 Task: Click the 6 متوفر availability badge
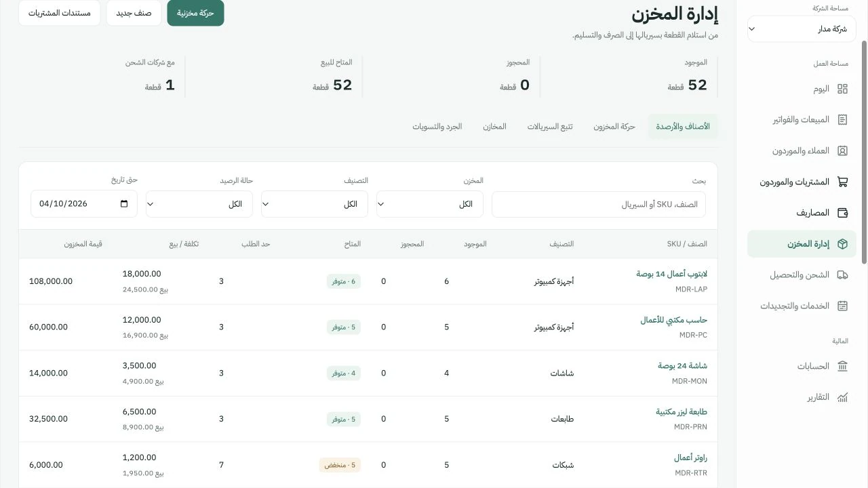[x=344, y=281]
